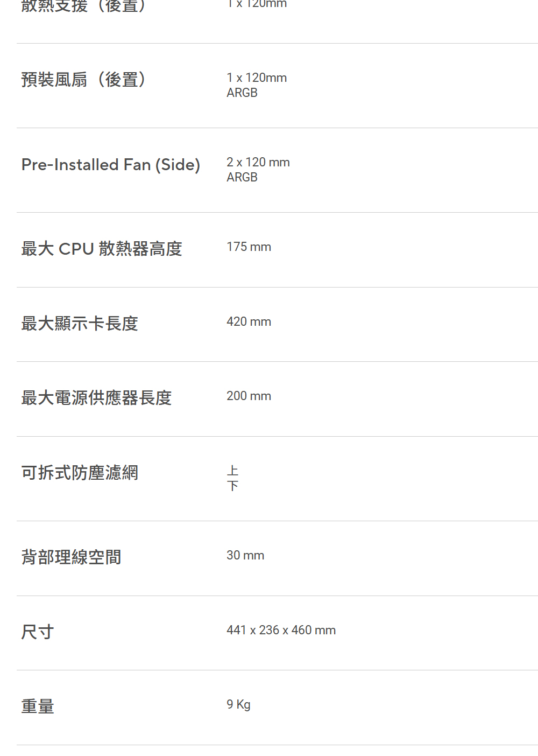Click the 1 x 120mm ARGB rear fan value

pos(257,85)
